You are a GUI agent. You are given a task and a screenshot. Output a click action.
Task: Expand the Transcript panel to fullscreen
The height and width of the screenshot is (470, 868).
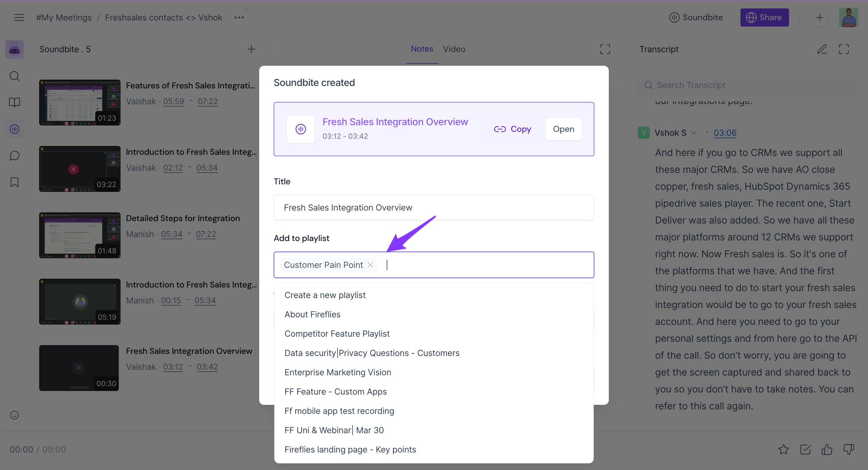[844, 49]
